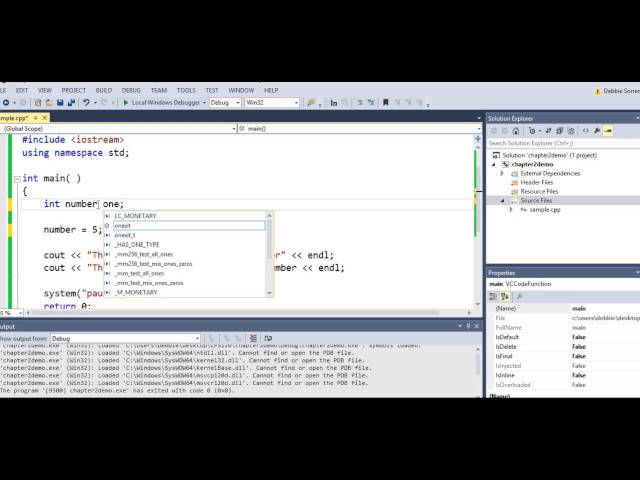Open the BUILD menu

[104, 90]
